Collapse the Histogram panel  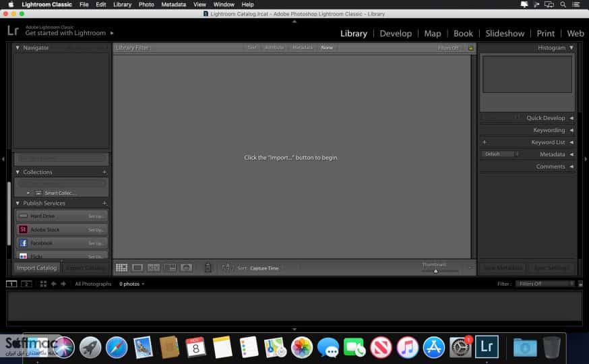coord(571,48)
